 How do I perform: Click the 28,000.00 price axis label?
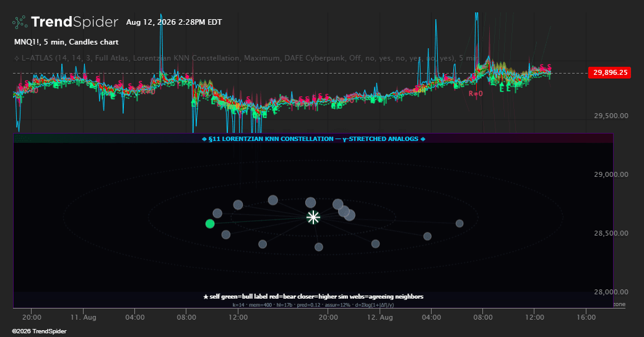[611, 292]
